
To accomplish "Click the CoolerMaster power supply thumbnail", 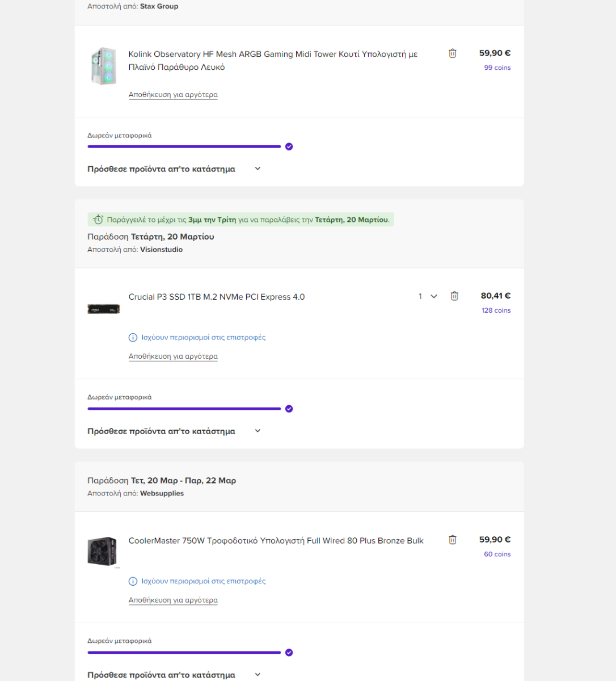I will click(x=103, y=552).
